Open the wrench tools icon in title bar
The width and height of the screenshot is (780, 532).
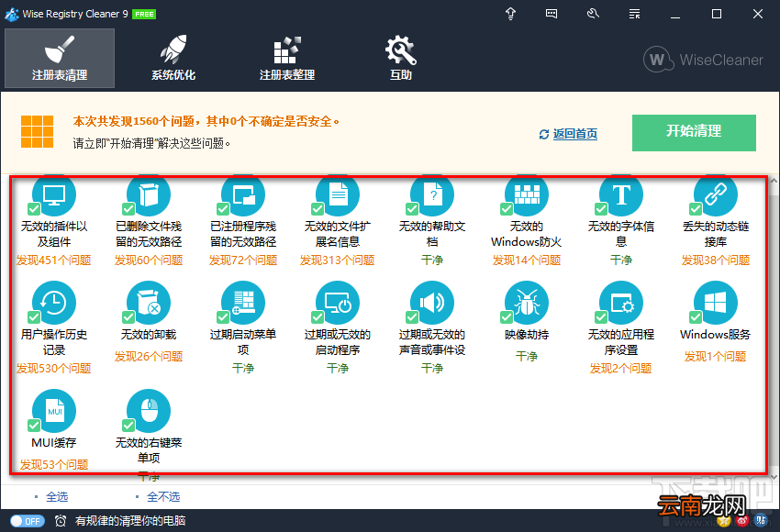tap(593, 14)
